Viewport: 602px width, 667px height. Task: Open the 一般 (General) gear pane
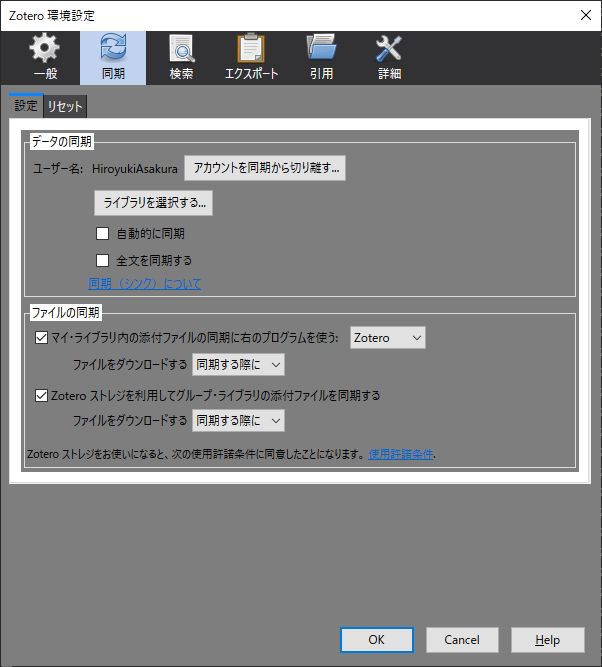pos(45,57)
